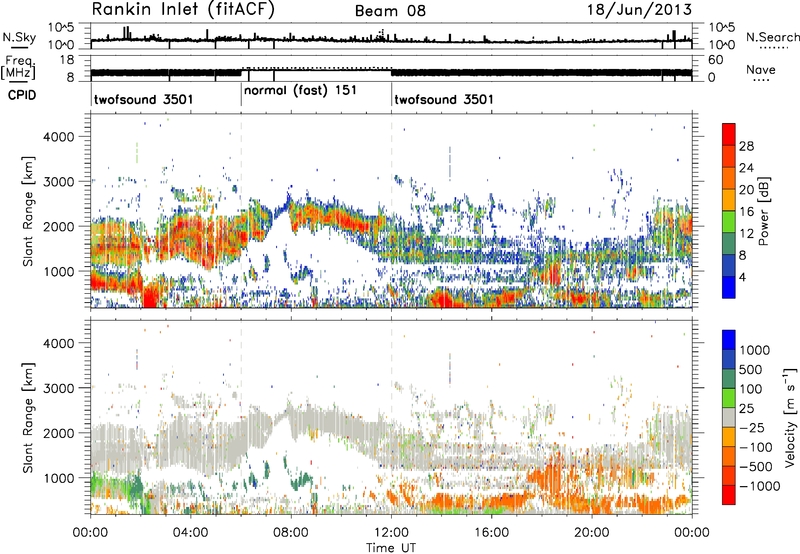Click the '4' tick on the Power scale
The image size is (800, 554).
tap(742, 278)
